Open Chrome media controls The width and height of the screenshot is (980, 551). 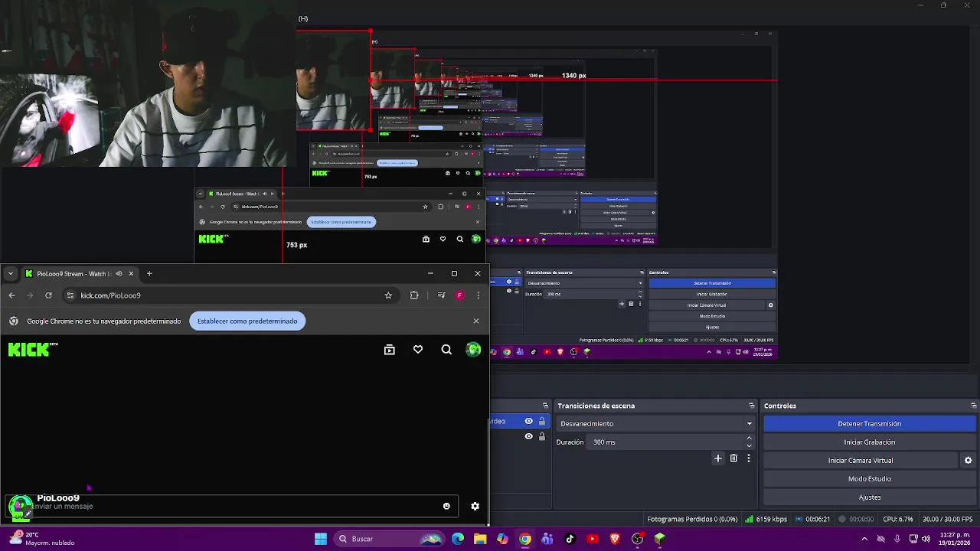441,295
